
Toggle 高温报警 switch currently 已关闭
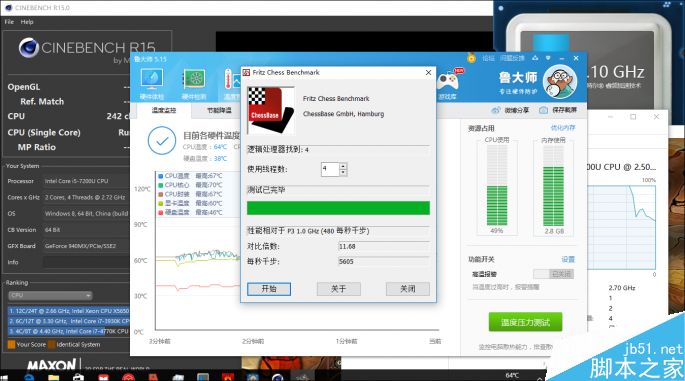point(553,274)
